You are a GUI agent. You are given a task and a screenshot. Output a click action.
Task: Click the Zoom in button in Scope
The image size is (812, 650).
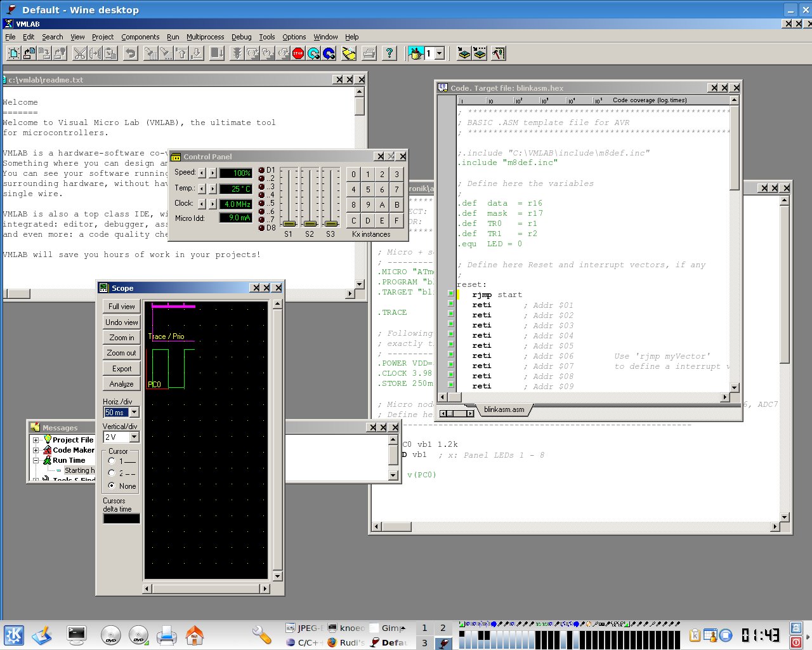pyautogui.click(x=121, y=337)
